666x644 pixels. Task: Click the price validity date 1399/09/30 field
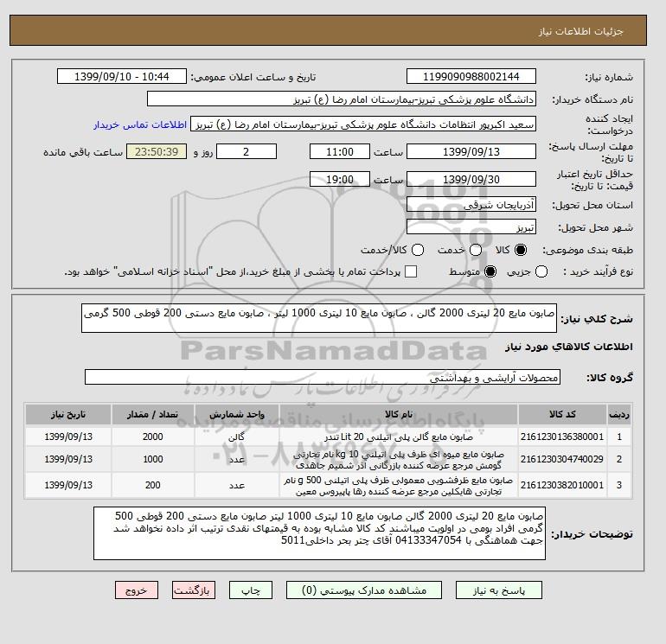pyautogui.click(x=471, y=179)
